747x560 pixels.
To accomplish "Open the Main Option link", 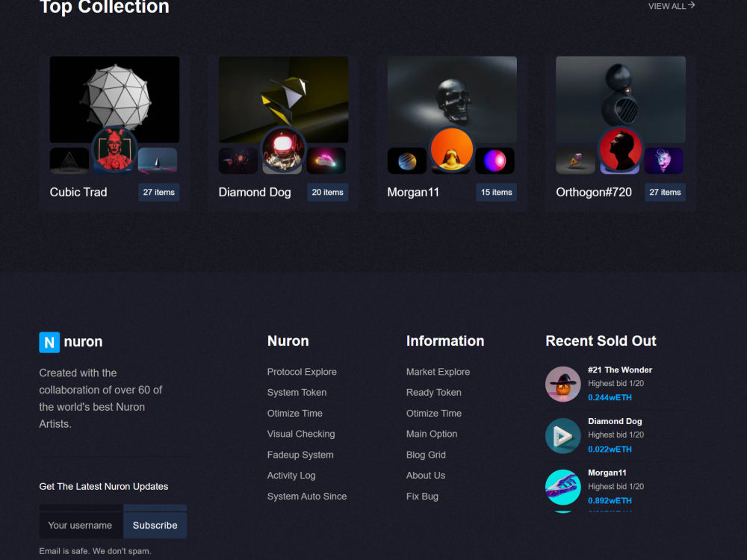I will [x=432, y=434].
